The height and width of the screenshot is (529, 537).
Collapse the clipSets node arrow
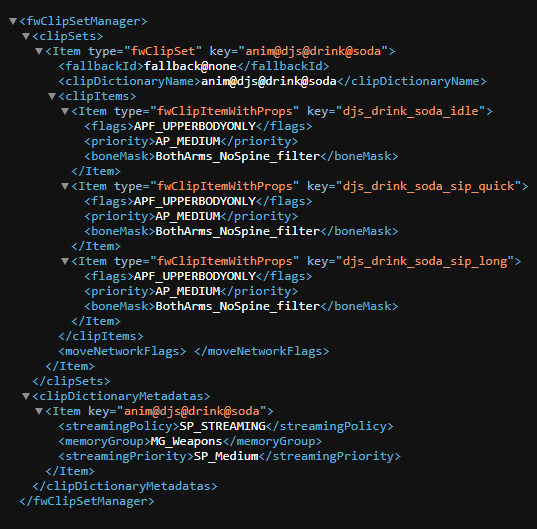click(x=26, y=36)
